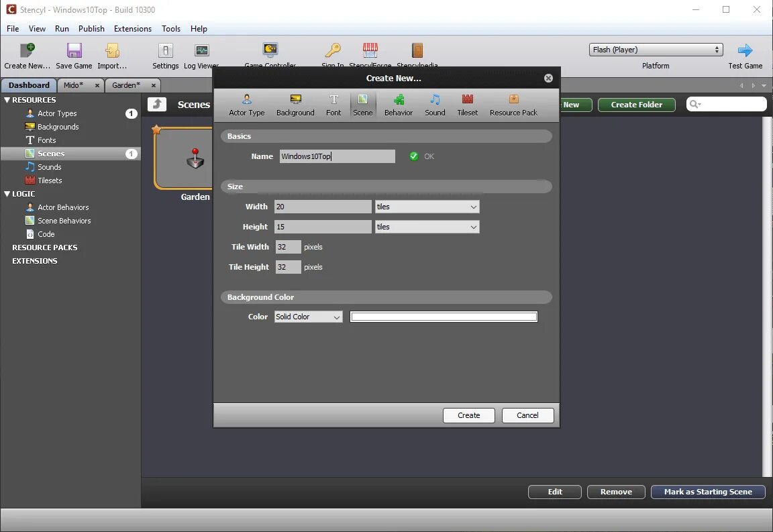Open the StencylForge store icon

tap(370, 50)
